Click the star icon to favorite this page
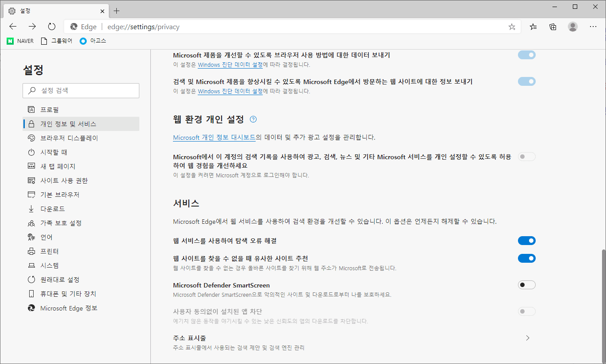The width and height of the screenshot is (606, 364). (512, 27)
